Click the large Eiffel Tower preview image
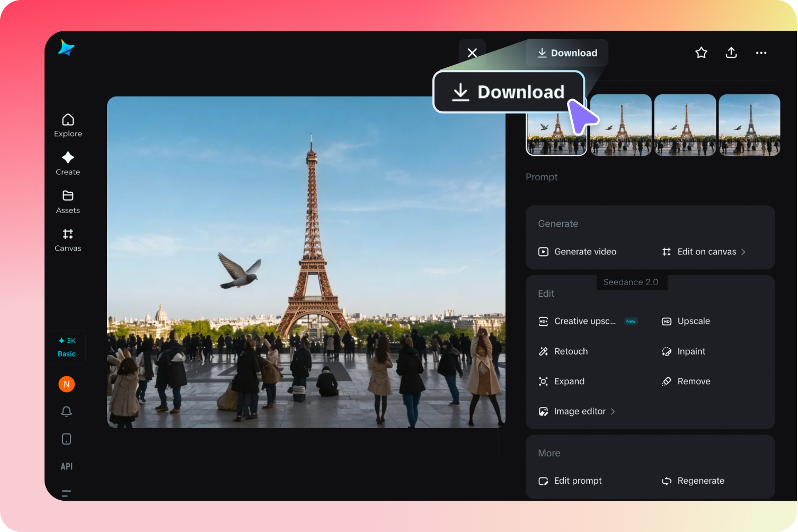Image resolution: width=798 pixels, height=532 pixels. (x=306, y=262)
